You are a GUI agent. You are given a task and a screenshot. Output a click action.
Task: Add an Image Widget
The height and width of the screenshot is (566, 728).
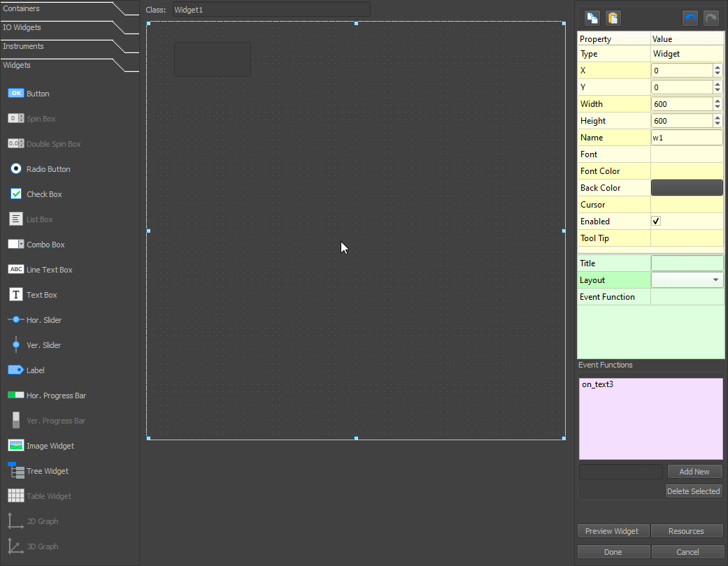(x=42, y=445)
